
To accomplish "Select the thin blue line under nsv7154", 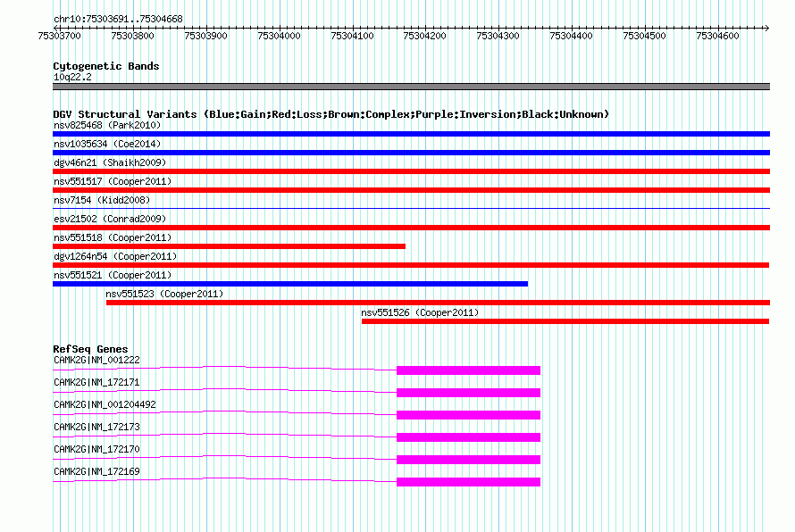I will point(411,208).
